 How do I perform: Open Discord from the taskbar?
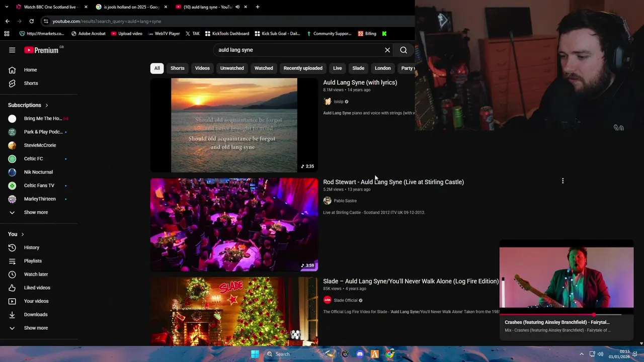(360, 354)
